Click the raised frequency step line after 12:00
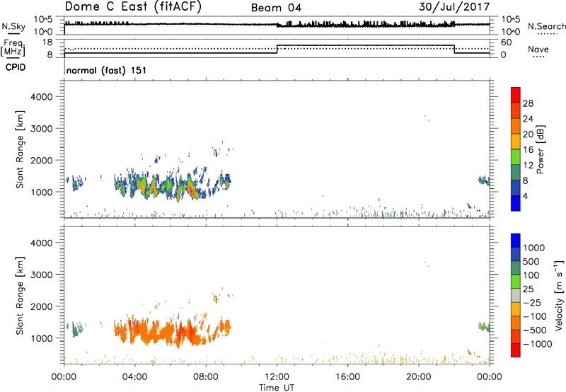This screenshot has width=566, height=392. pos(366,45)
